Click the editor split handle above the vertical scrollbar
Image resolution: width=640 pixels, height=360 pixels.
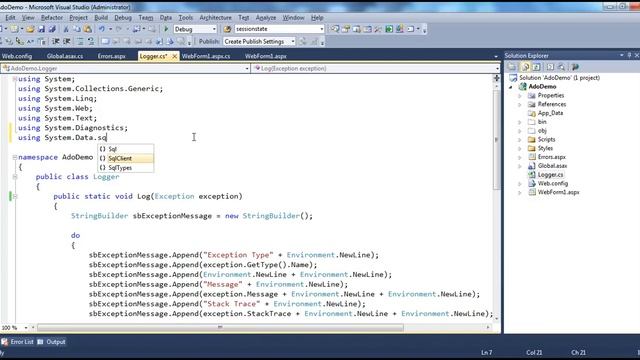point(496,78)
